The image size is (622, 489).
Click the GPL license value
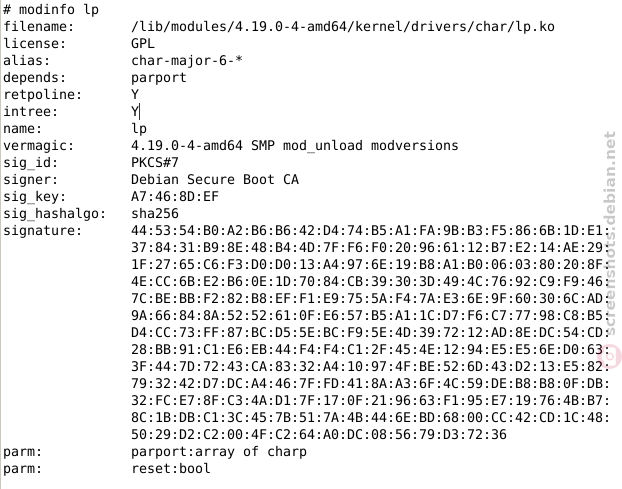coord(143,43)
